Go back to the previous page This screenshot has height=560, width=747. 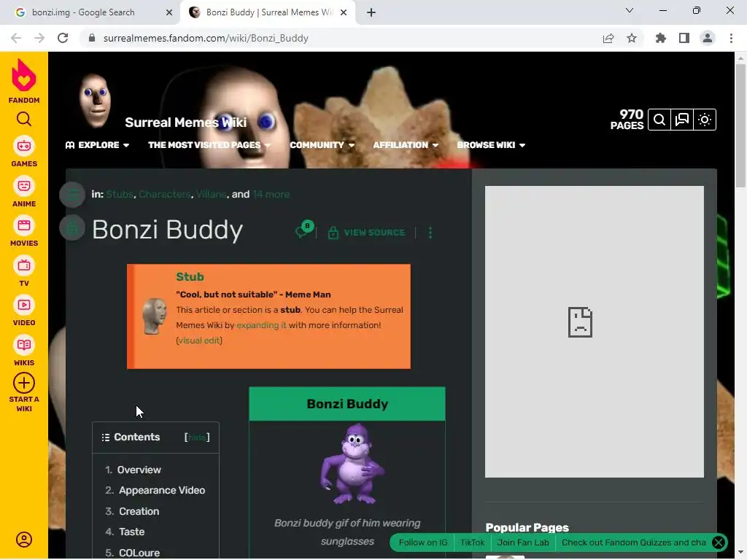click(16, 38)
